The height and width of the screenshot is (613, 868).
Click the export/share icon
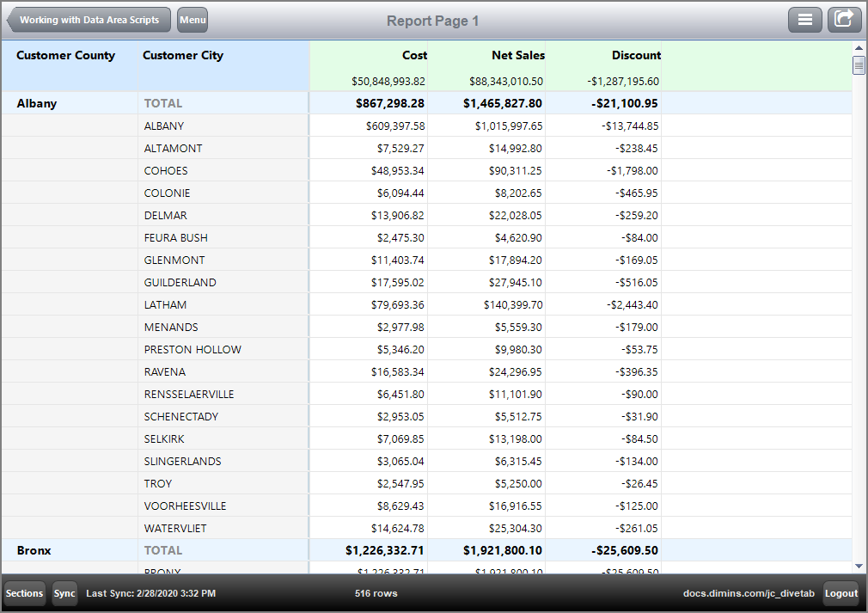844,19
